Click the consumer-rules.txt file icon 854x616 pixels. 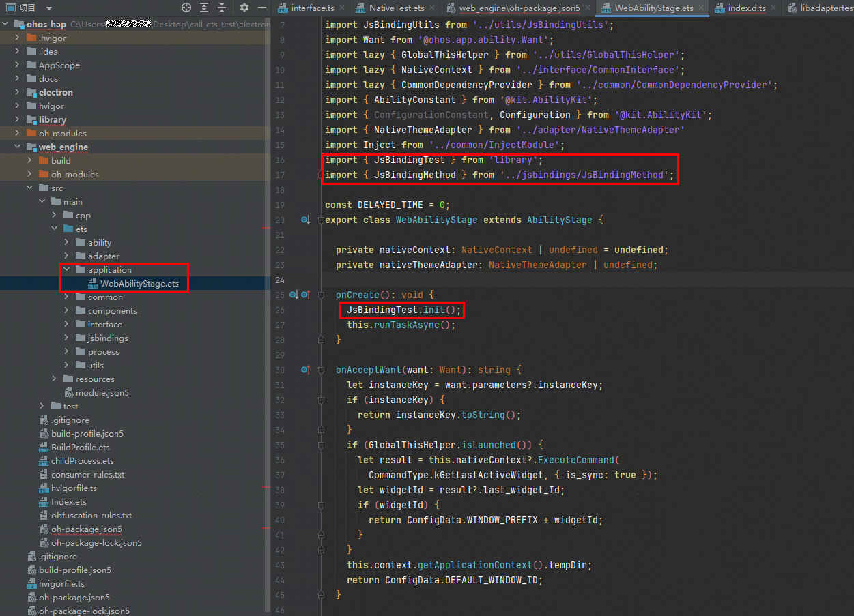(44, 475)
